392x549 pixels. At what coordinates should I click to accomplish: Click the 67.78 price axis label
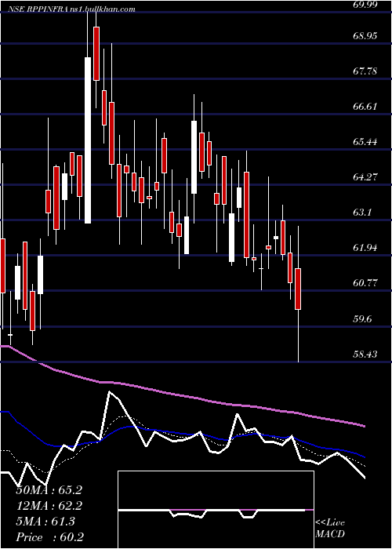point(365,71)
